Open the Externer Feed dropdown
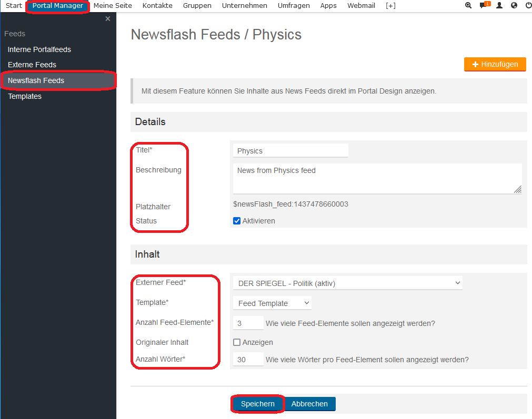 click(x=347, y=283)
